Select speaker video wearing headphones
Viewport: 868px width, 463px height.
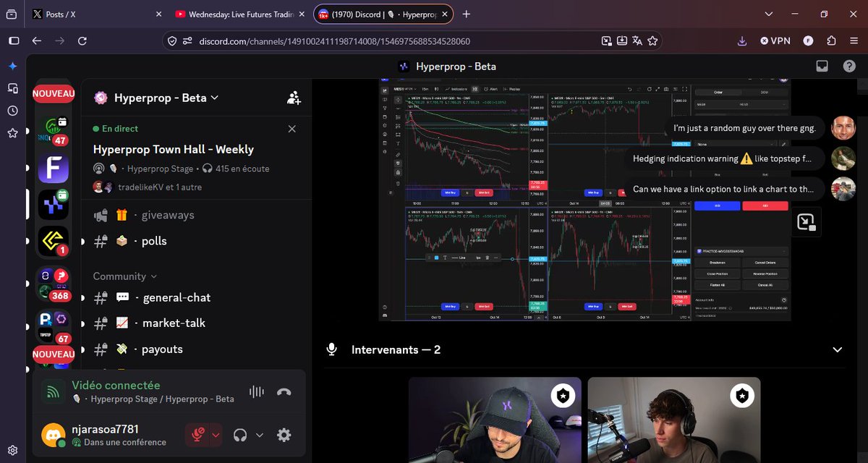(674, 420)
